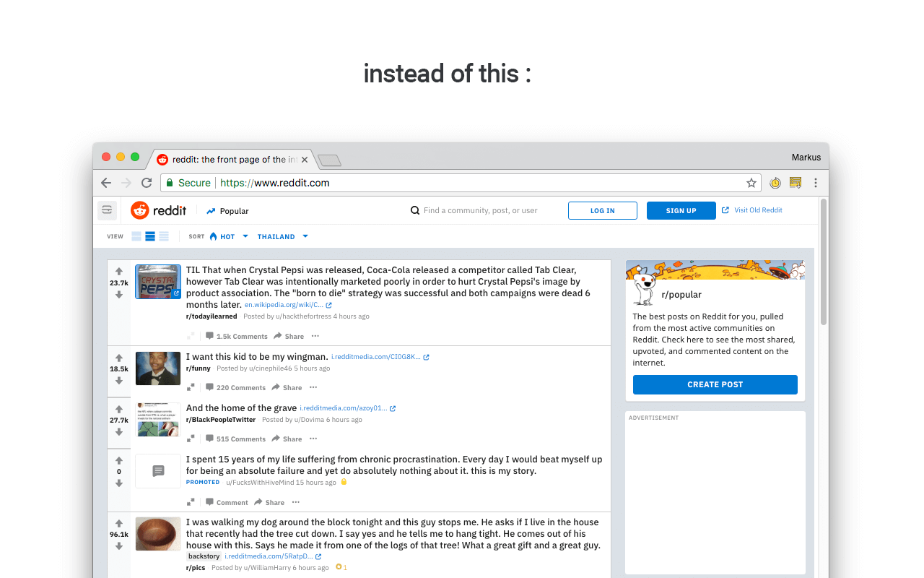The width and height of the screenshot is (924, 578).
Task: Open 220 Comments on wingman post
Action: coord(235,387)
